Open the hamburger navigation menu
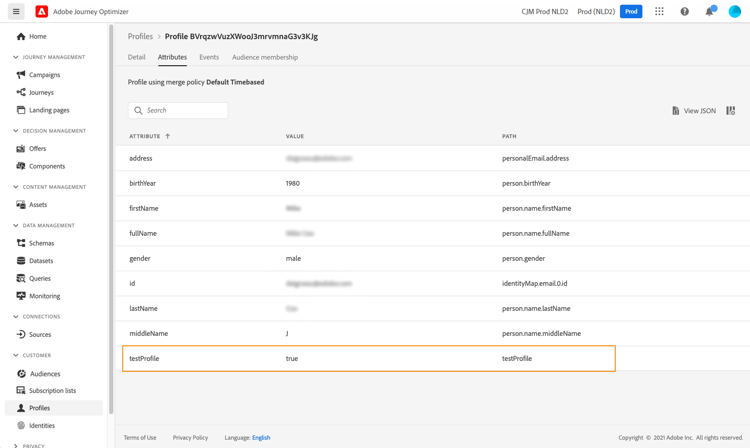The height and width of the screenshot is (448, 750). [16, 12]
